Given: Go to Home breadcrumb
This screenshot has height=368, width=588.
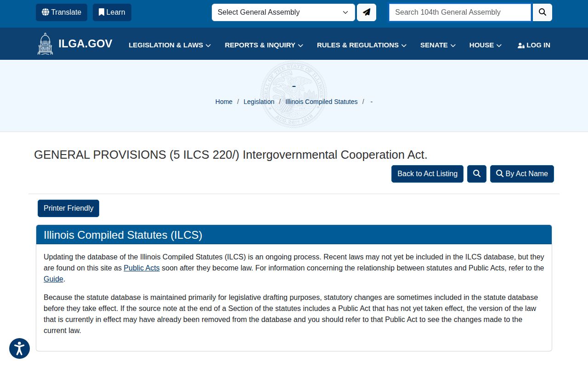Looking at the screenshot, I should pyautogui.click(x=224, y=102).
